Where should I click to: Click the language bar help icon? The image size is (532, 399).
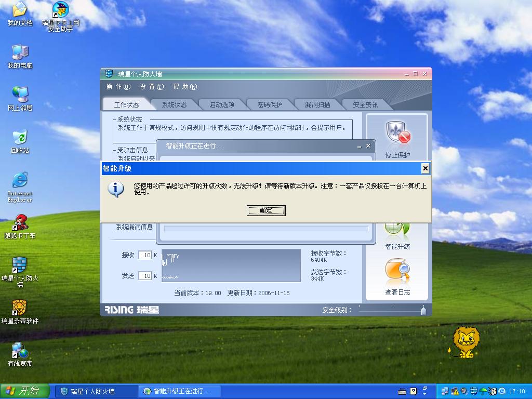point(413,392)
